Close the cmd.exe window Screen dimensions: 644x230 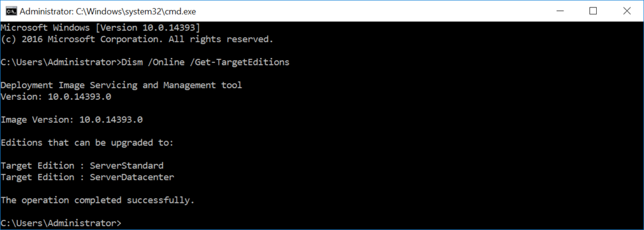pos(627,11)
